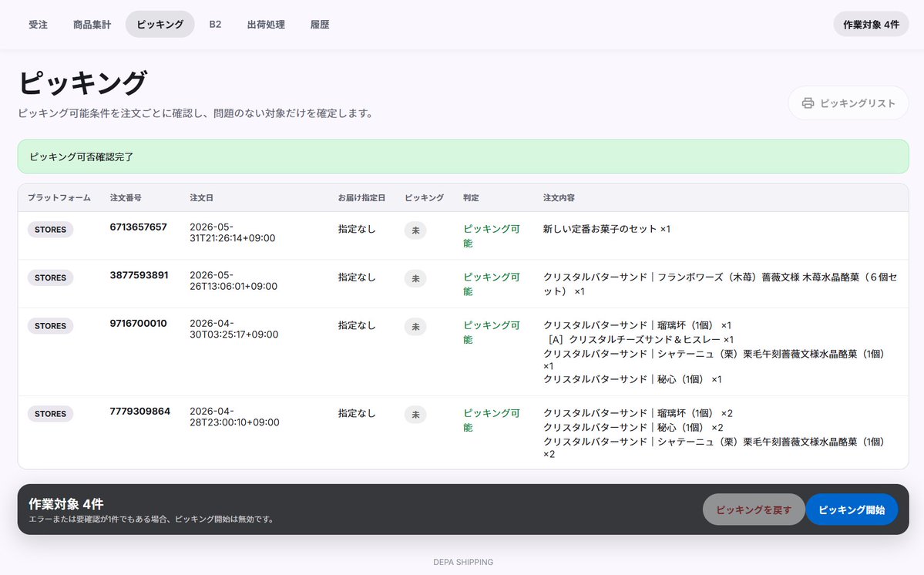Click the STORES badge for order 3877593891

tap(50, 278)
